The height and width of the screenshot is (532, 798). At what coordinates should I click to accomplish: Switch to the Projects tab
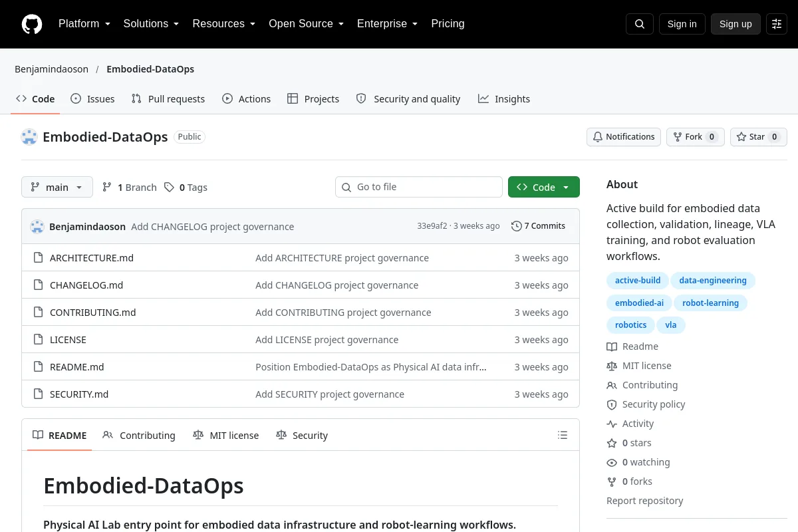tap(313, 99)
